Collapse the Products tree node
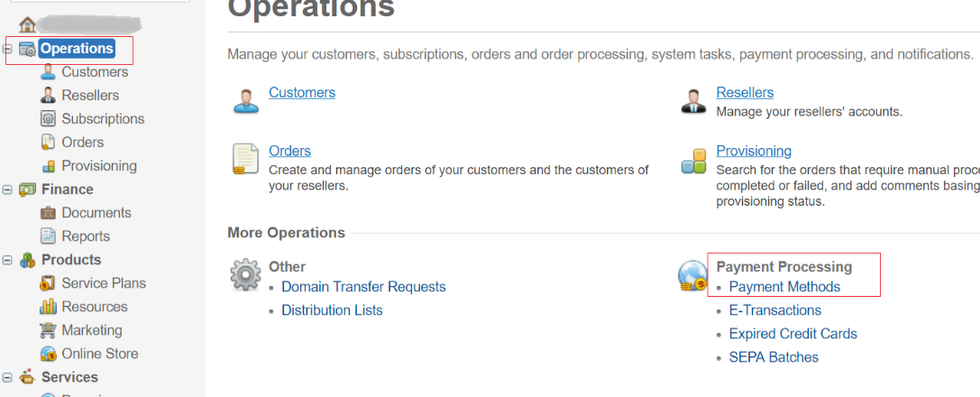Viewport: 980px width, 397px height. tap(7, 260)
